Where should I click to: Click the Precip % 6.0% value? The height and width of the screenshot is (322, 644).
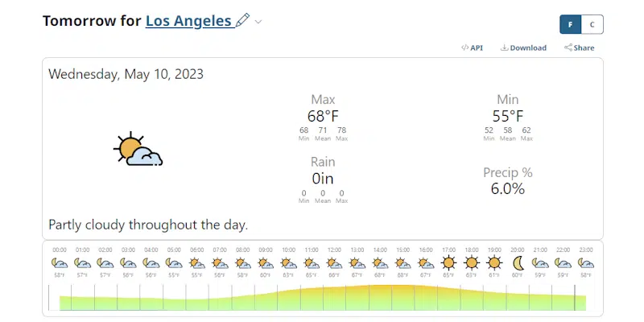tap(507, 189)
